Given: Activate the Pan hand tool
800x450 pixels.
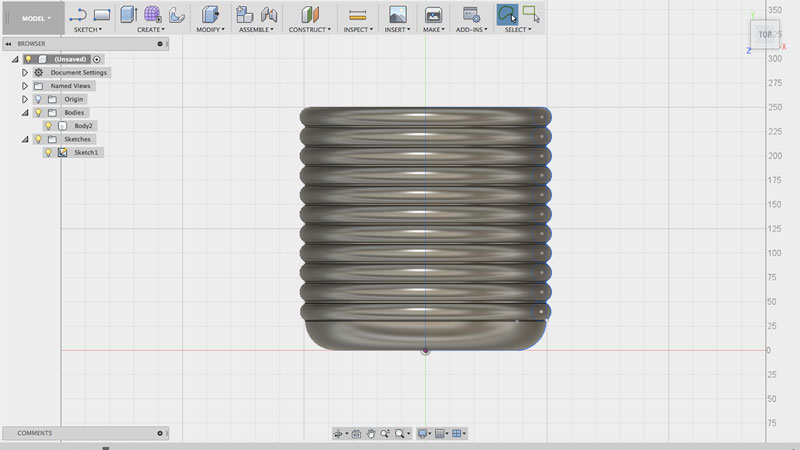Looking at the screenshot, I should click(371, 433).
